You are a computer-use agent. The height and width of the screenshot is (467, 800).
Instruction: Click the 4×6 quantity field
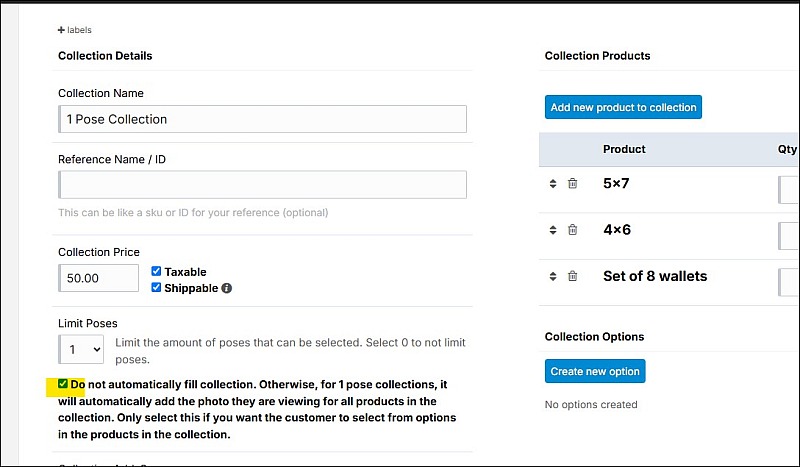(x=789, y=236)
